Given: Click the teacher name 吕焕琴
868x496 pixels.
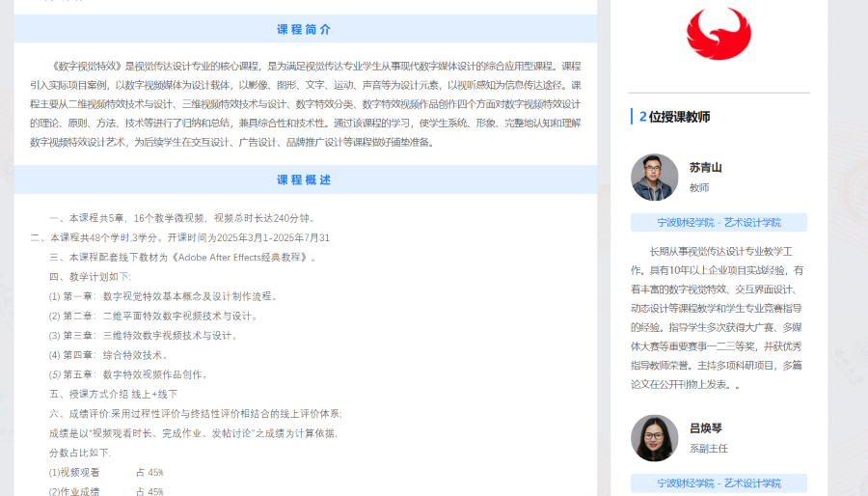Looking at the screenshot, I should coord(705,427).
